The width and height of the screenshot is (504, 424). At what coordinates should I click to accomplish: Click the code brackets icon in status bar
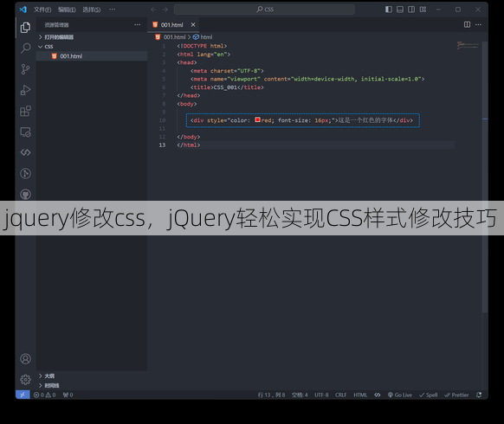[378, 395]
